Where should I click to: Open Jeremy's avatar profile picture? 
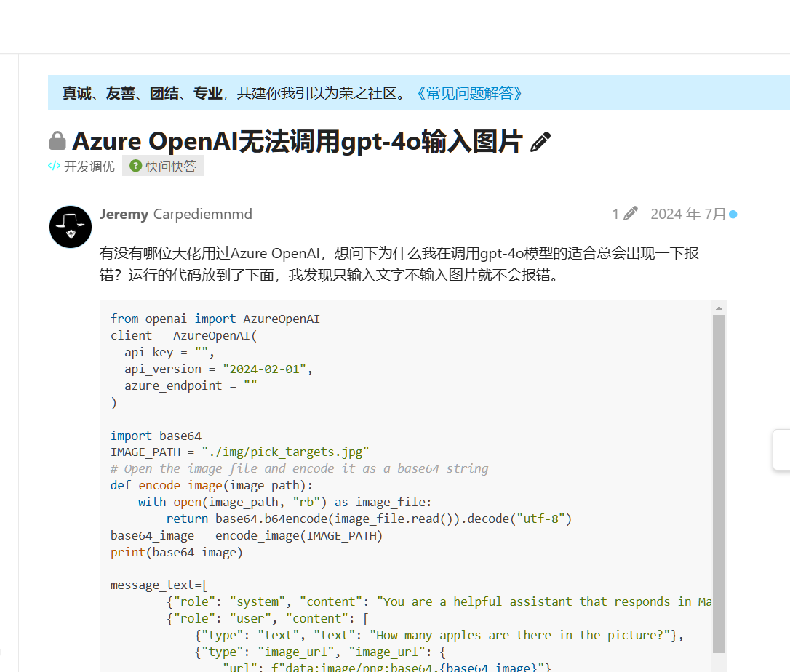tap(71, 227)
